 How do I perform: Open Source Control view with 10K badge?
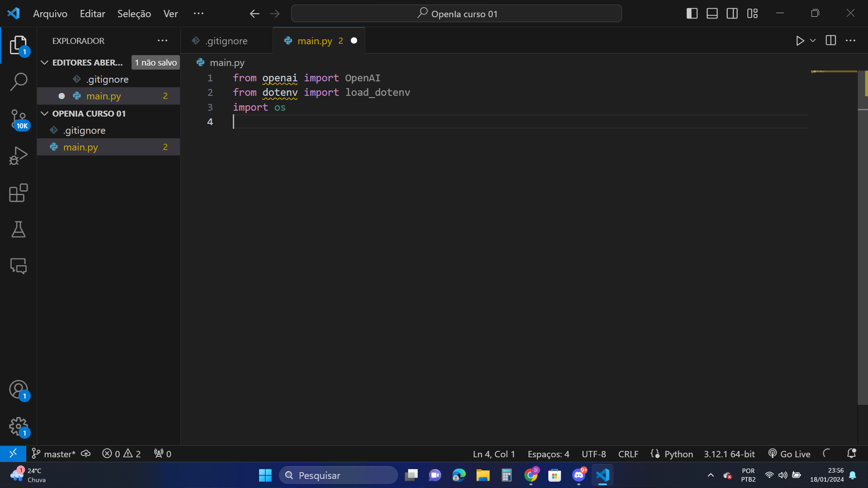click(19, 119)
